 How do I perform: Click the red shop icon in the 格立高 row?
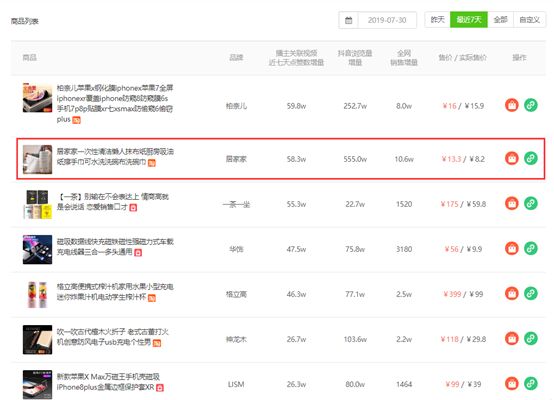512,293
